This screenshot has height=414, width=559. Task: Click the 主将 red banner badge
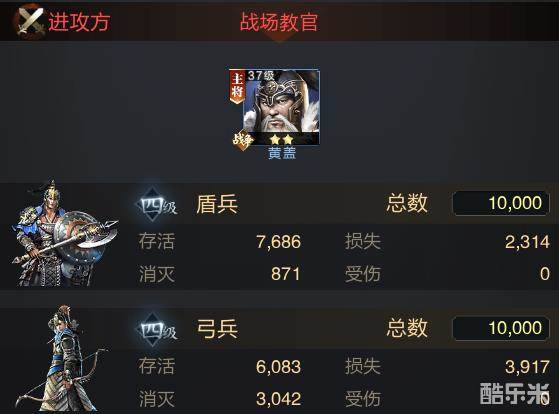237,87
